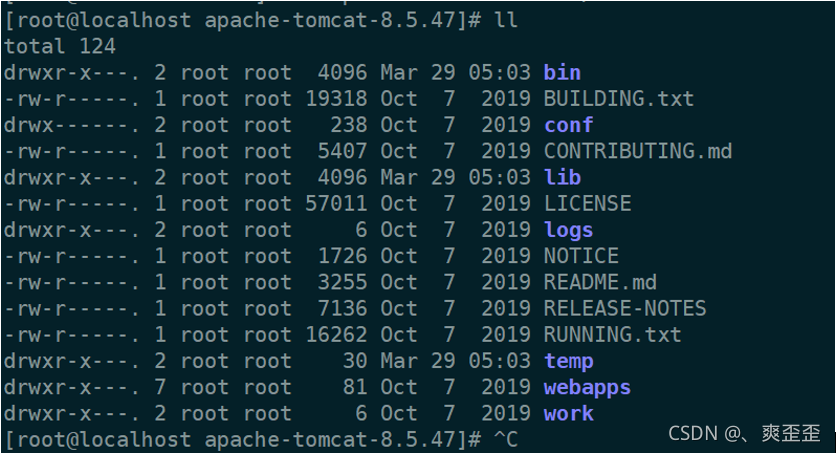Select the BUILDING.txt filename

pos(618,99)
